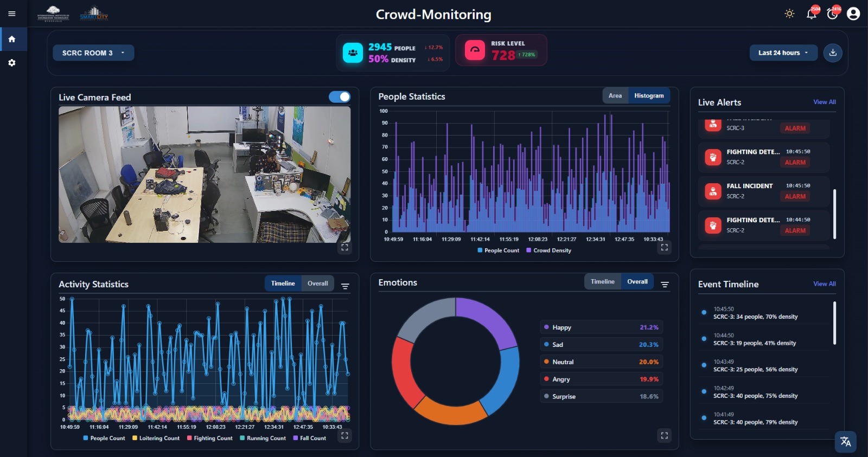Click Event Timeline panel scrollbar

(834, 323)
